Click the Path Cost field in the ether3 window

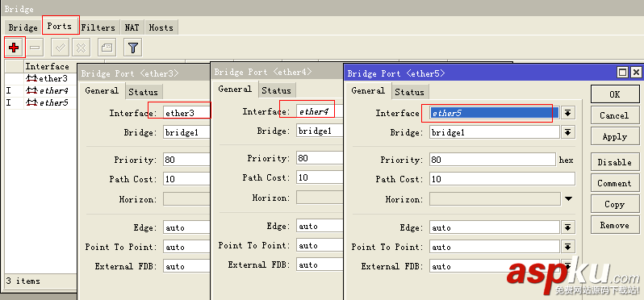pyautogui.click(x=186, y=179)
